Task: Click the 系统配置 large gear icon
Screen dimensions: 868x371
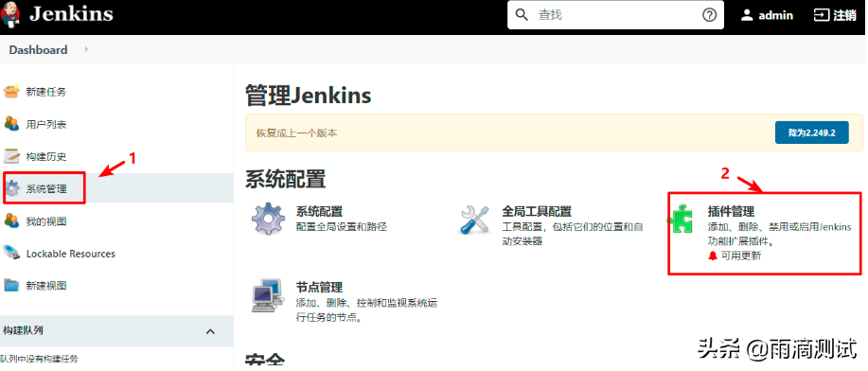Action: click(x=269, y=220)
